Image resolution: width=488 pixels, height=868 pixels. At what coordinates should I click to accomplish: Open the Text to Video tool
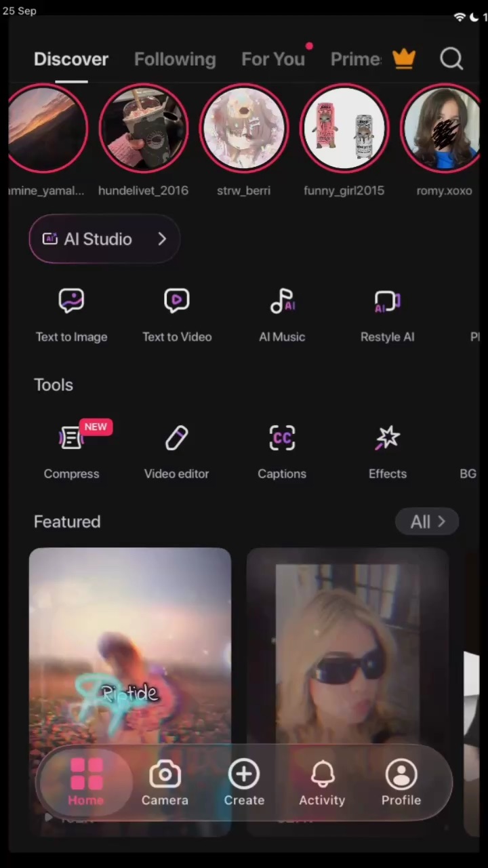[177, 315]
